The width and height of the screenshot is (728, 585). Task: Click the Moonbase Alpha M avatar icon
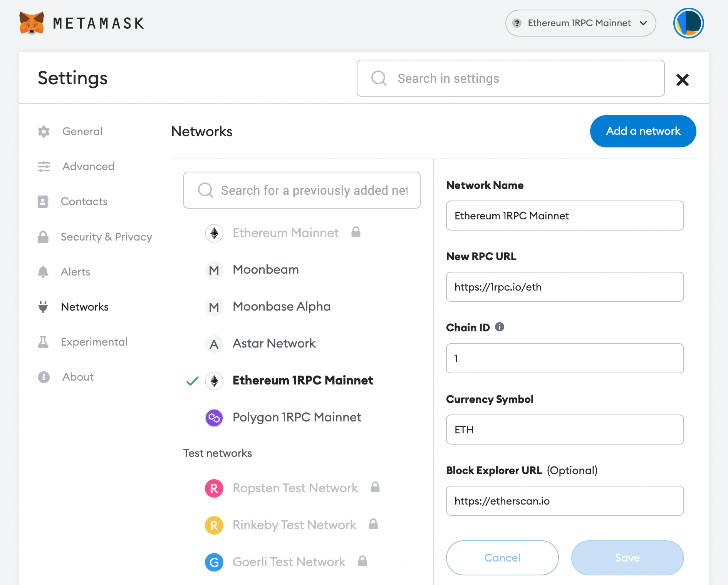tap(214, 307)
